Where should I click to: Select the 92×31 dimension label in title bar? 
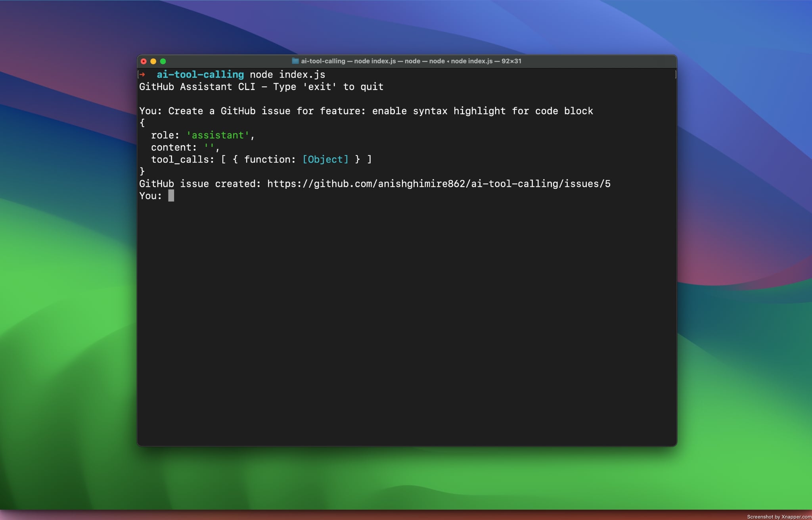[x=511, y=61]
